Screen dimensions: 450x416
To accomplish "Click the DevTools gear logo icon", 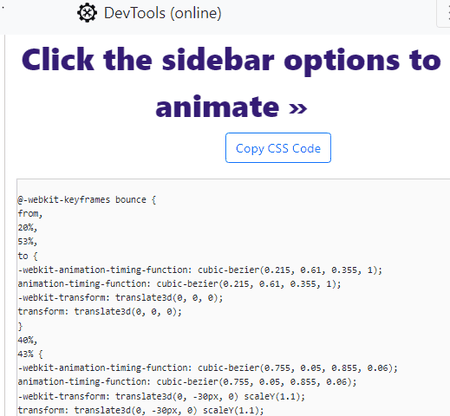I will click(87, 13).
